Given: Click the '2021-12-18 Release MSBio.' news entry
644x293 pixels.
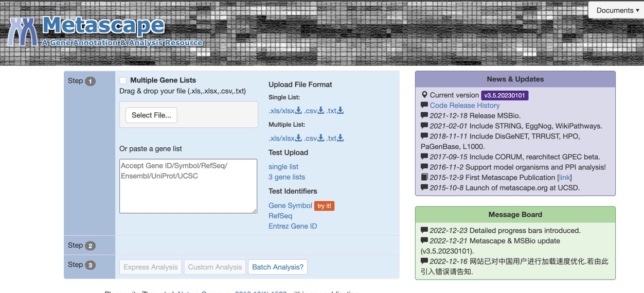Looking at the screenshot, I should coord(475,116).
